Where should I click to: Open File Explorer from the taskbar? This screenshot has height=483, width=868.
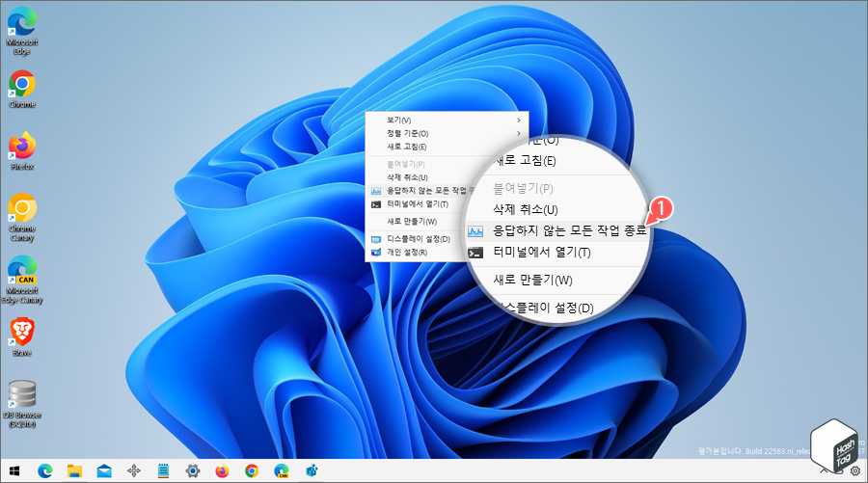pos(74,470)
